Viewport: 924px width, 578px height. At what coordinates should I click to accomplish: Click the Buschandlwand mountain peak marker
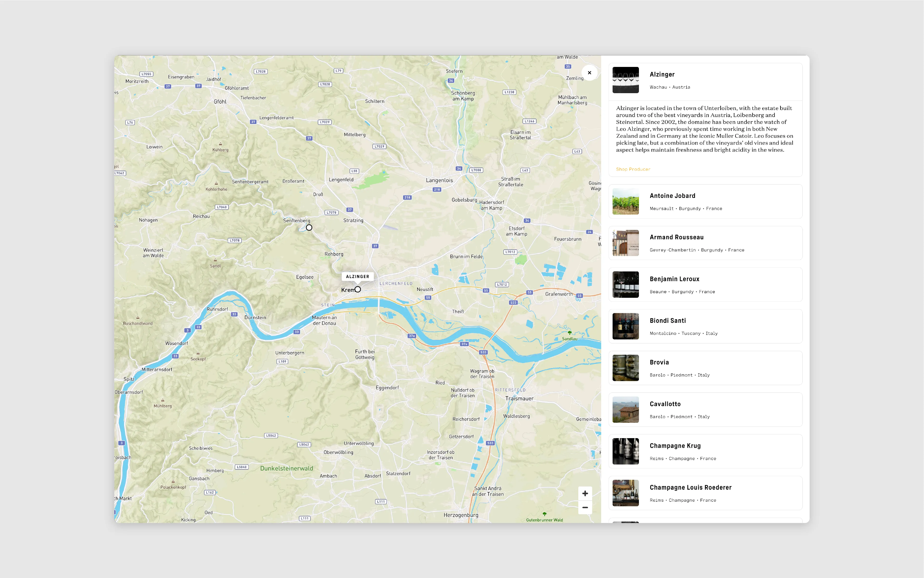[138, 317]
